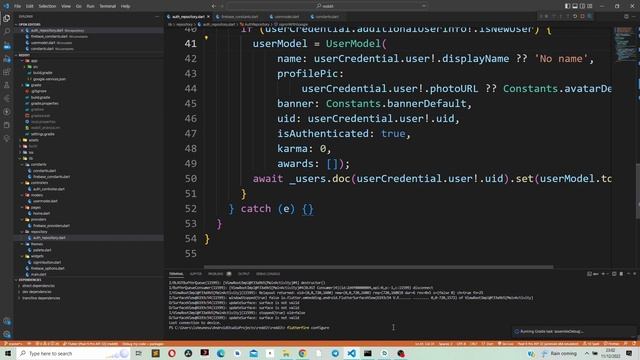Collapse the widgets folder
The image size is (640, 360).
37,256
